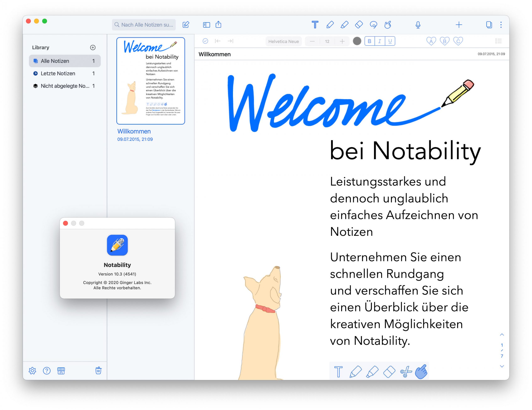Open the Notability shop icon
The image size is (532, 410).
pyautogui.click(x=61, y=371)
